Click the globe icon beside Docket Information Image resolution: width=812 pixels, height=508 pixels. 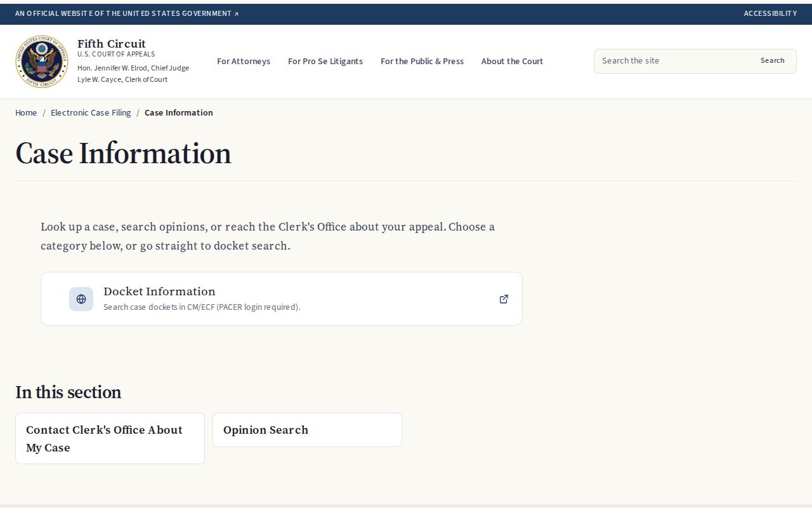tap(81, 299)
